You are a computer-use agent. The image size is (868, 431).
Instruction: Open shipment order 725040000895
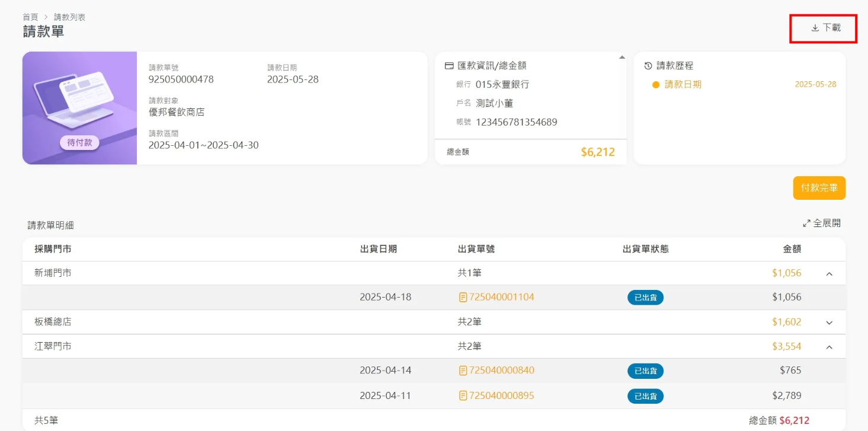point(501,395)
